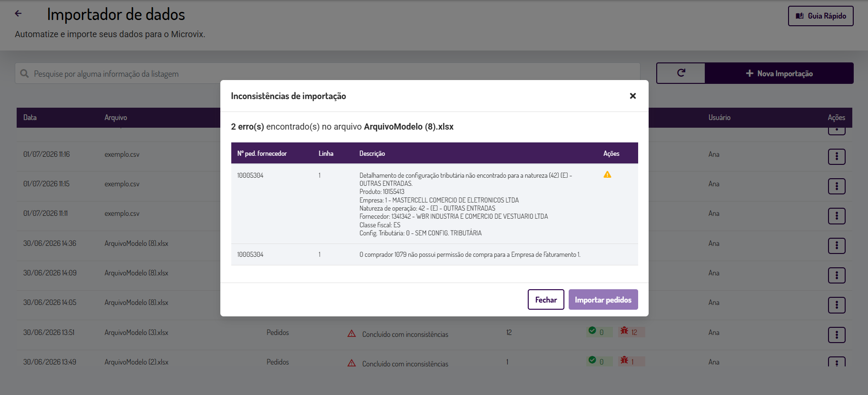Click Pedidos type in 13:51 row
The width and height of the screenshot is (868, 395).
pos(278,333)
